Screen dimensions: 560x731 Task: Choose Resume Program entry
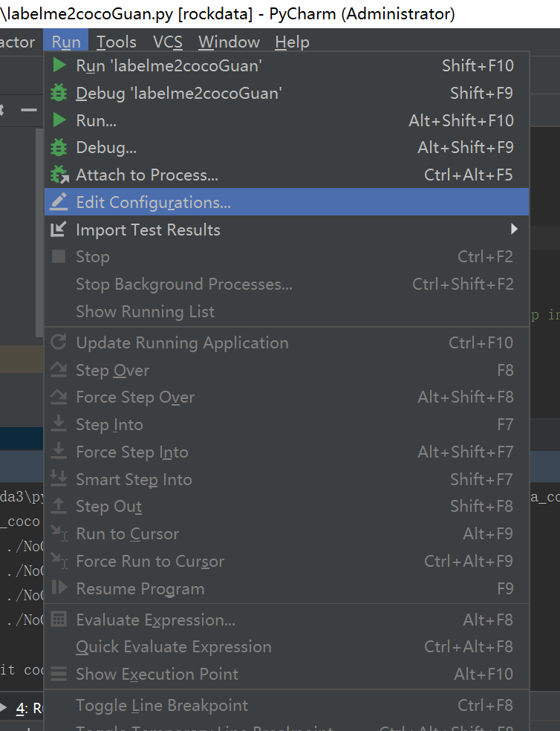[x=140, y=588]
